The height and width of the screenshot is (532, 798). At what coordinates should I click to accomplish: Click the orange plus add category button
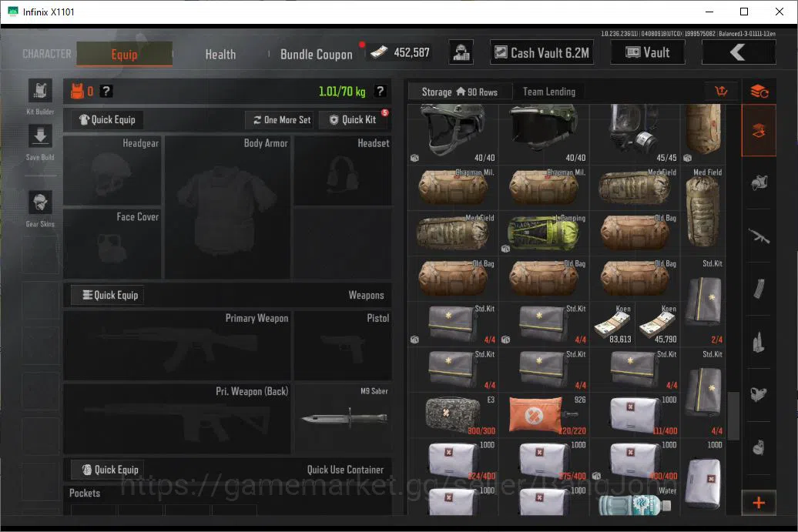coord(759,503)
